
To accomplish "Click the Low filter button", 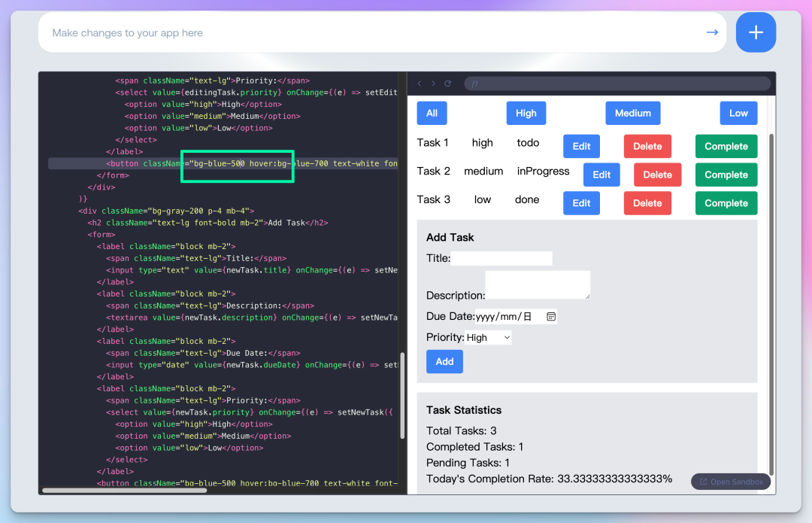I will pyautogui.click(x=738, y=112).
